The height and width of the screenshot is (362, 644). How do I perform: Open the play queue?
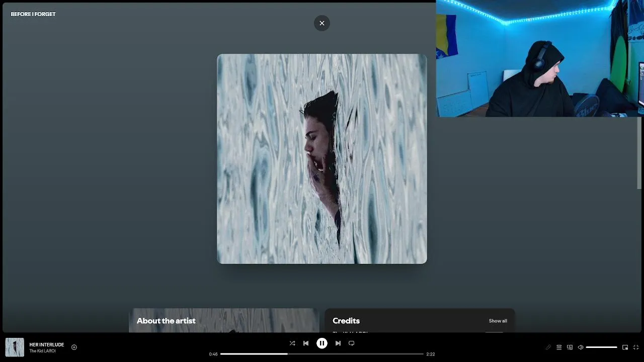559,347
